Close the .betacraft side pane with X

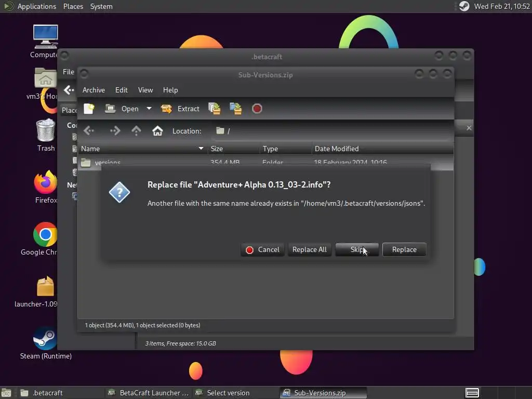pyautogui.click(x=469, y=128)
